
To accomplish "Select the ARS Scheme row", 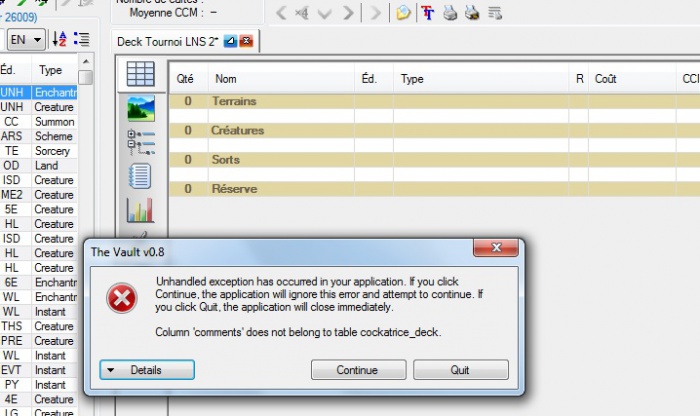I will click(x=38, y=136).
